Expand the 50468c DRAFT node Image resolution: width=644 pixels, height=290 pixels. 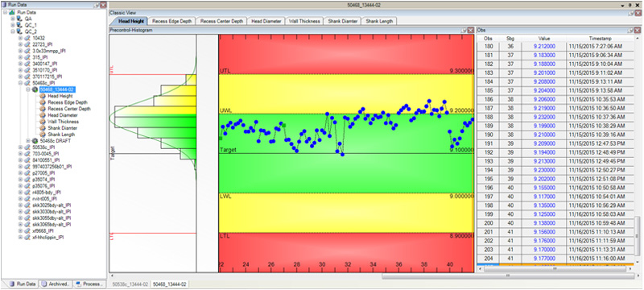tap(28, 140)
